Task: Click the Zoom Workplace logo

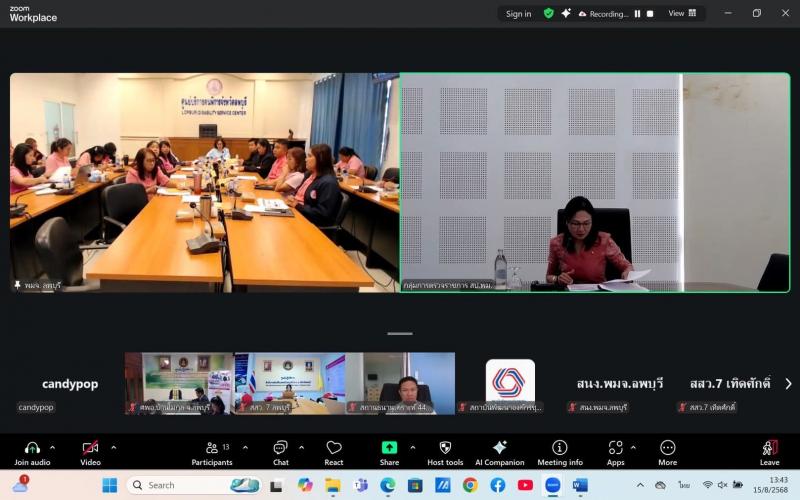Action: [33, 14]
